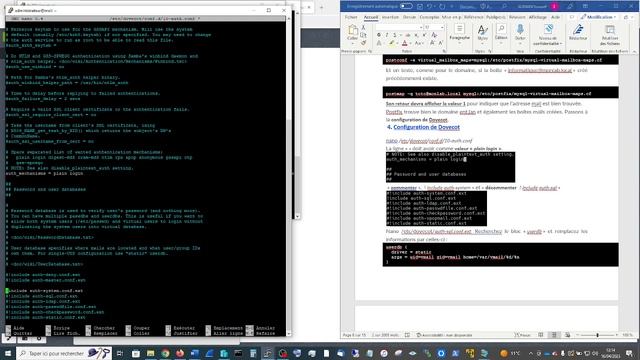640x360 pixels.
Task: Open the Paragraphe group button
Action: pyautogui.click(x=459, y=33)
